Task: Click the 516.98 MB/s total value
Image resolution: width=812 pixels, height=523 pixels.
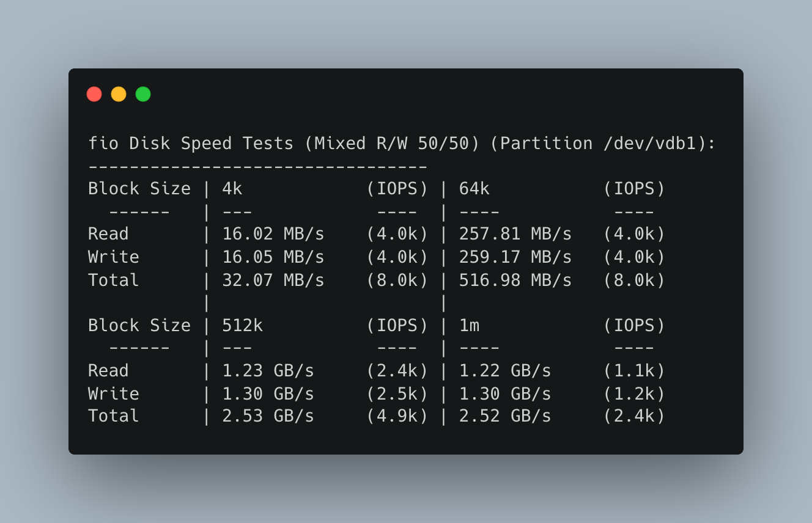Action: (x=515, y=280)
